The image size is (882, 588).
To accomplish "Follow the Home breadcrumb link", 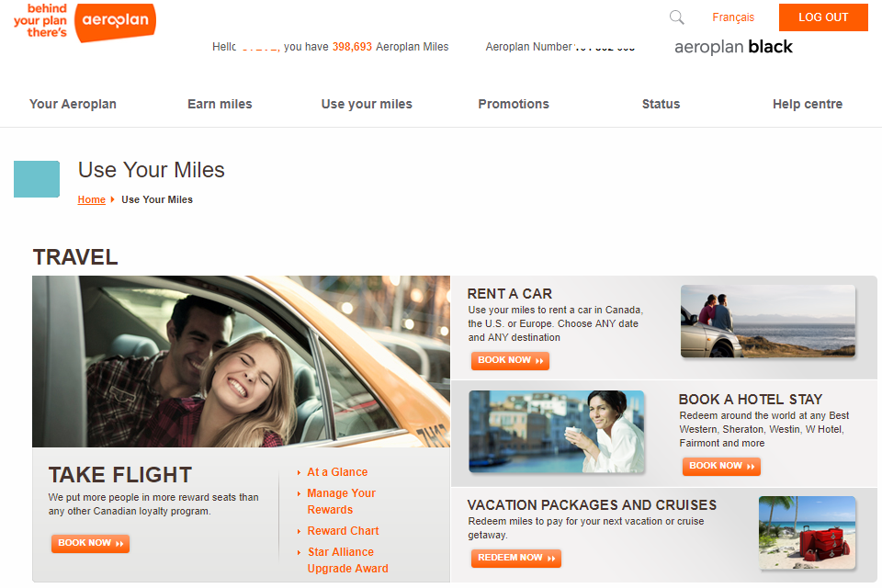I will [x=91, y=199].
